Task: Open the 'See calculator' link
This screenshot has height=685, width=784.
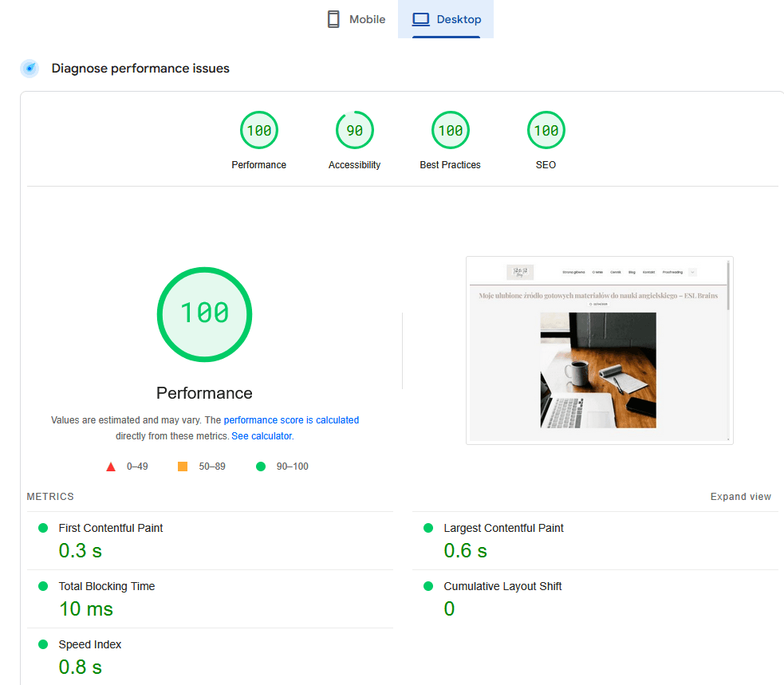Action: (x=262, y=436)
